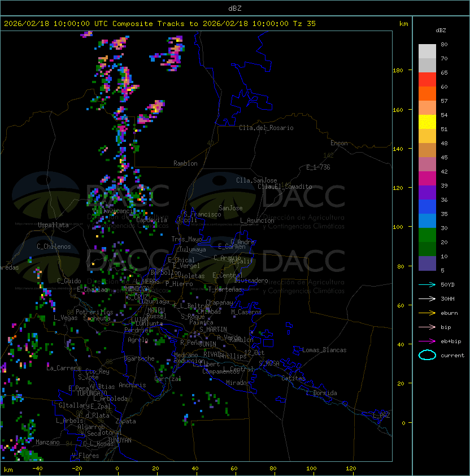Image resolution: width=470 pixels, height=476 pixels.
Task: Pick the purple swatch below 39 dBZ
Action: [427, 192]
